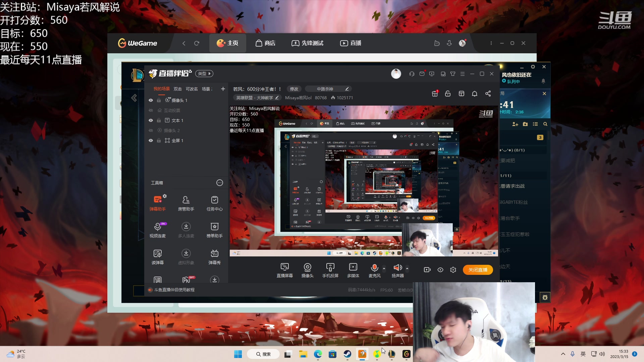Image resolution: width=644 pixels, height=362 pixels.
Task: Open the skin T-shirt icon
Action: (x=453, y=74)
